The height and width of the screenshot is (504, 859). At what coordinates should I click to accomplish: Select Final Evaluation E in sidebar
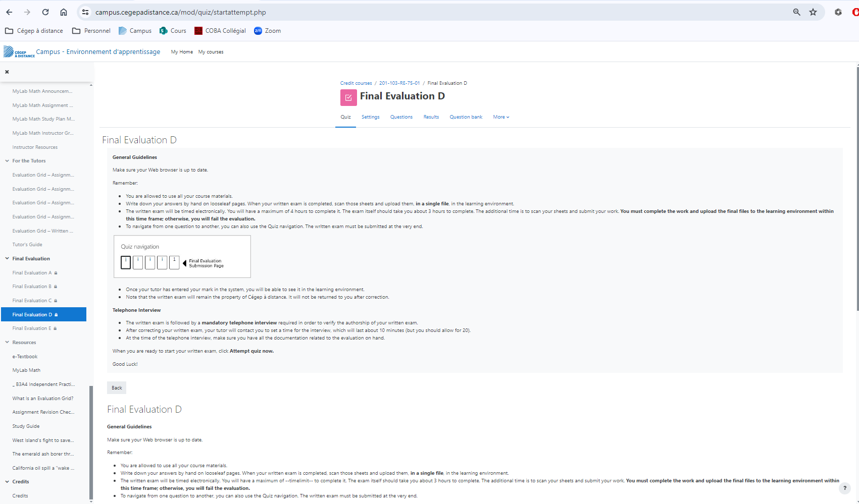pyautogui.click(x=32, y=328)
